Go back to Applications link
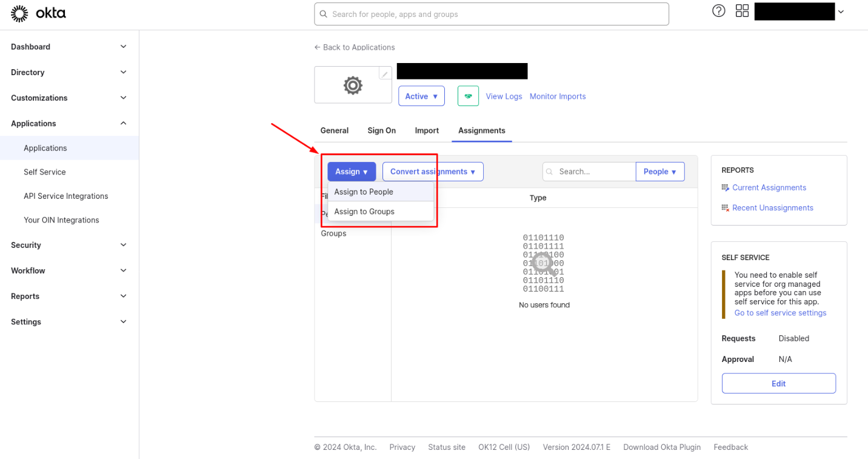The image size is (868, 459). (355, 47)
